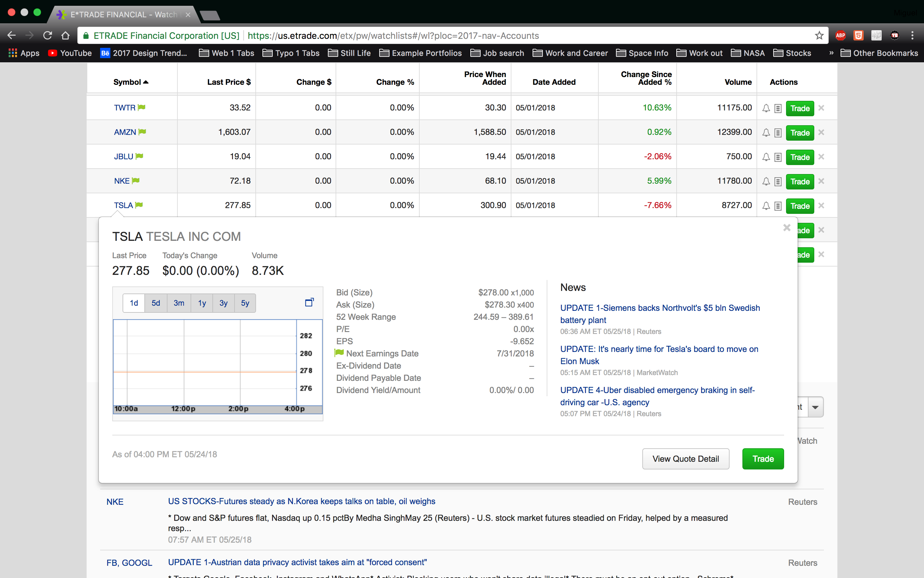The height and width of the screenshot is (578, 924).
Task: Go to the browser home page
Action: (x=66, y=36)
